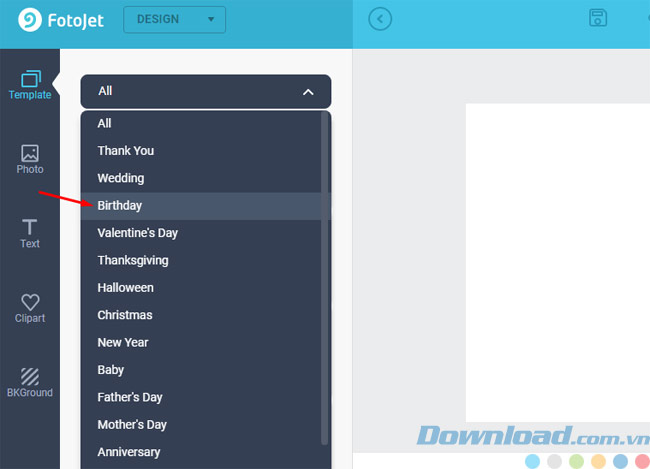Click the save floppy disk icon
The image size is (650, 469).
click(x=598, y=18)
